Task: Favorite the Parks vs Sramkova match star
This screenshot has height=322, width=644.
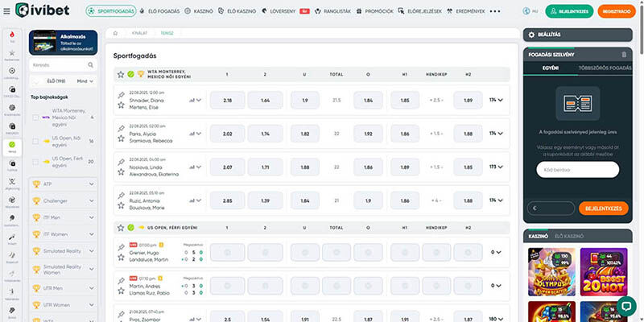Action: point(121,138)
